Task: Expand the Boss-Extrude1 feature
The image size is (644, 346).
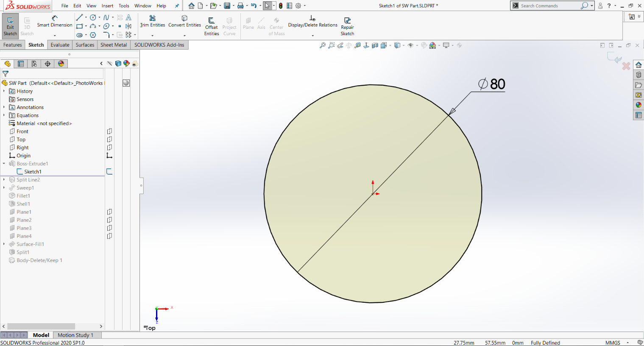Action: [x=4, y=163]
